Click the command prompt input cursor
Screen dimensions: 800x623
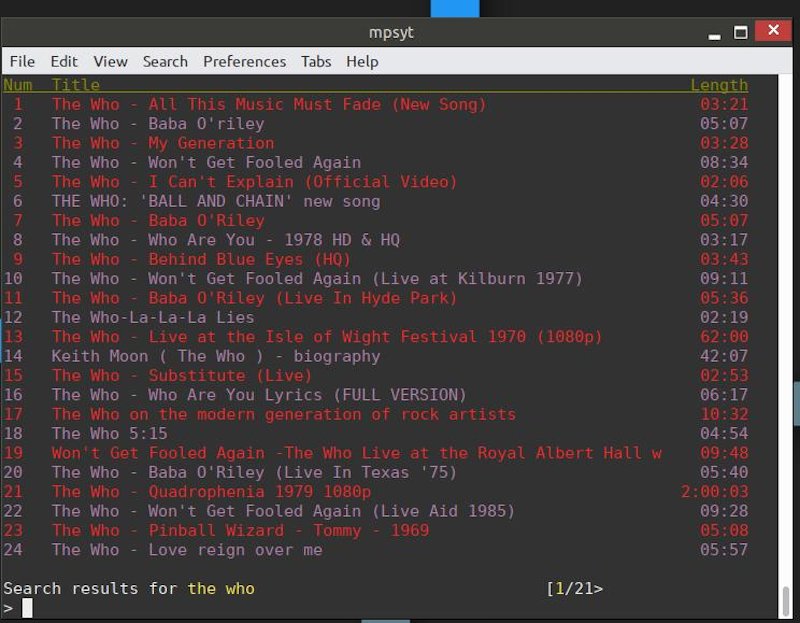tap(28, 608)
